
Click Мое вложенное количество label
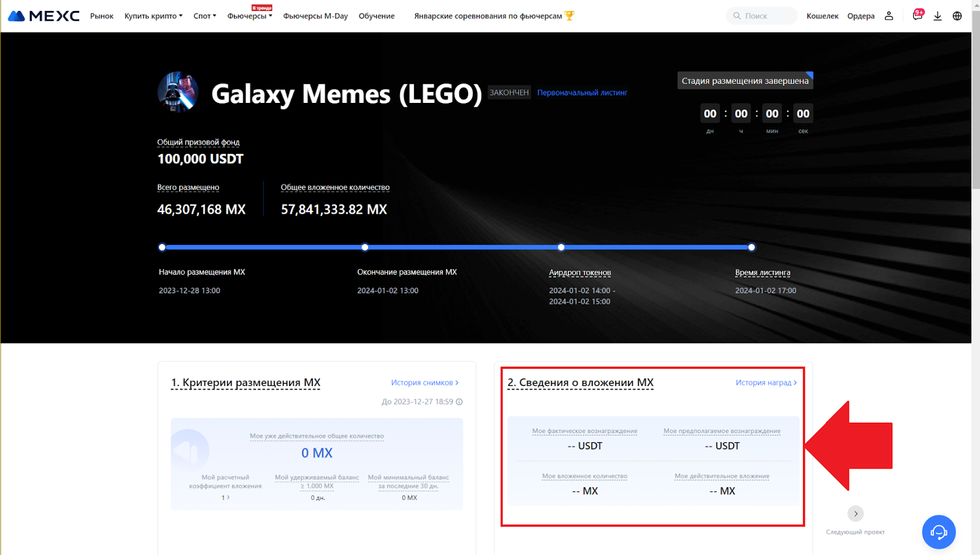pos(585,476)
